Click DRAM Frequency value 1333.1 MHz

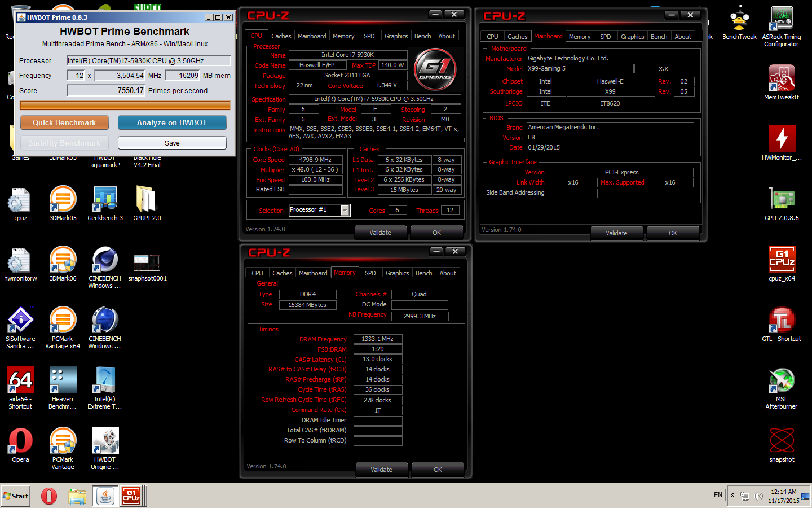pos(377,339)
